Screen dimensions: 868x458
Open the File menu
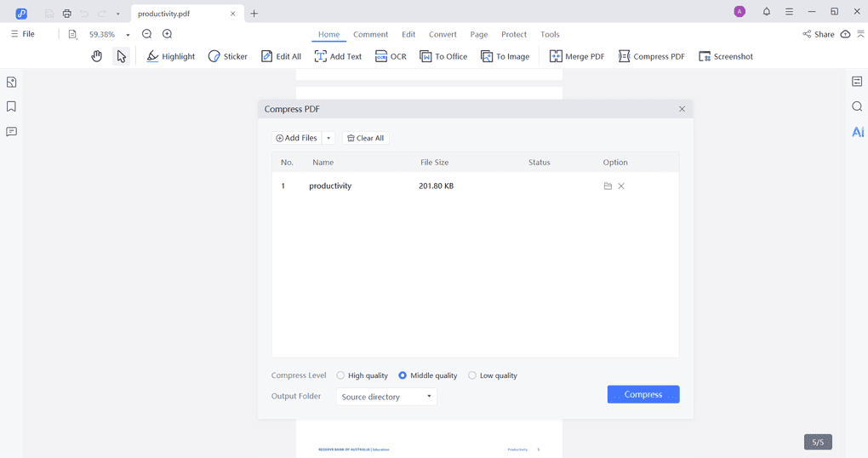(23, 34)
